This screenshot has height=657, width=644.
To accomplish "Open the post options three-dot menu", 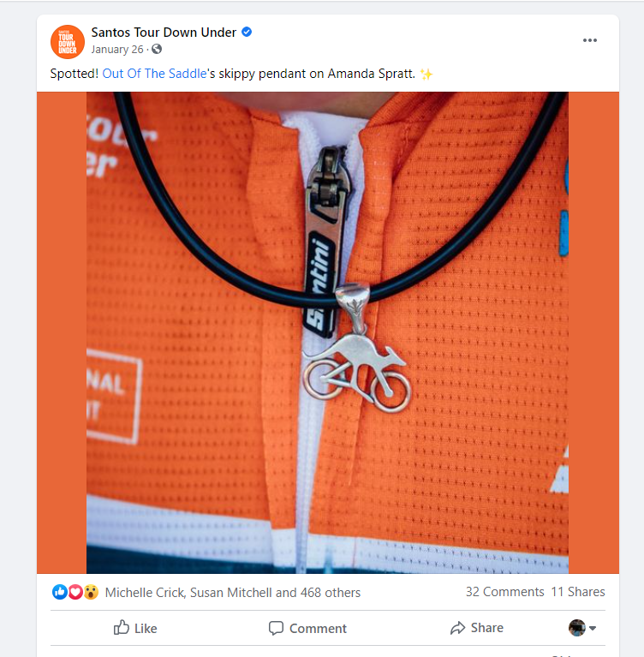I will pyautogui.click(x=589, y=40).
